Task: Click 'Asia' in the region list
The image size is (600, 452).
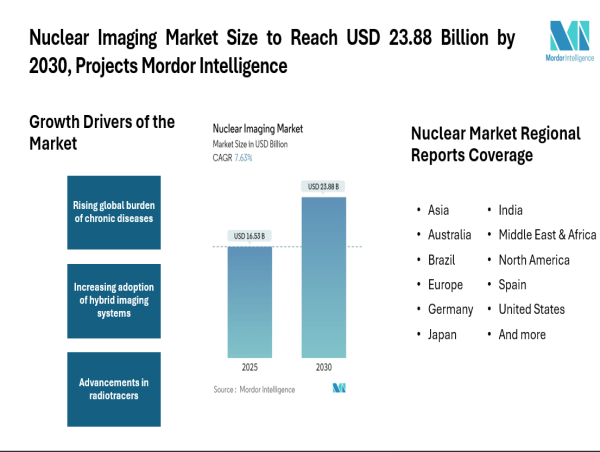Action: (x=438, y=210)
